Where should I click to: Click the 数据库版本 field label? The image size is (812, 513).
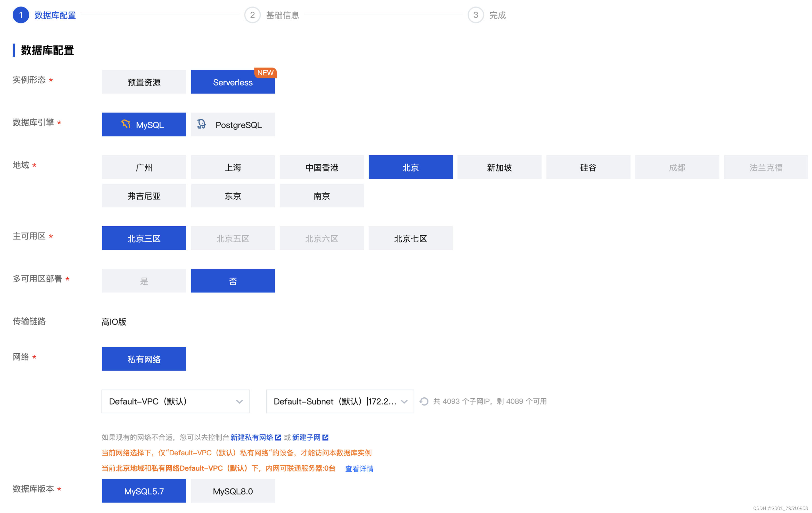[x=34, y=489]
